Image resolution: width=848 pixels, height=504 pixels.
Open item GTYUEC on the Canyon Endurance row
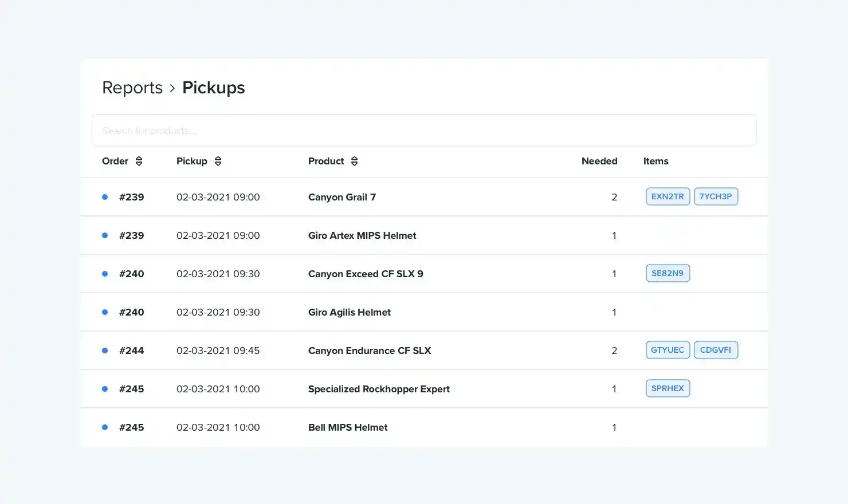[x=668, y=349]
